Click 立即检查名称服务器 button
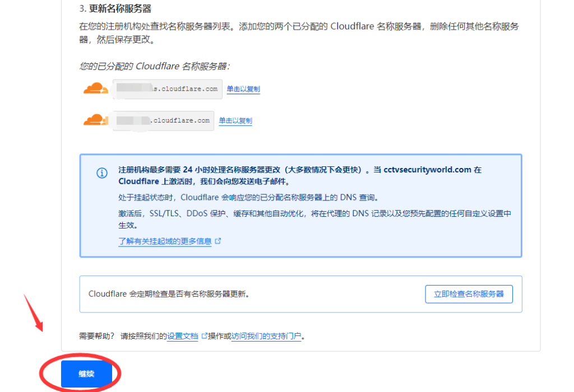 tap(469, 294)
